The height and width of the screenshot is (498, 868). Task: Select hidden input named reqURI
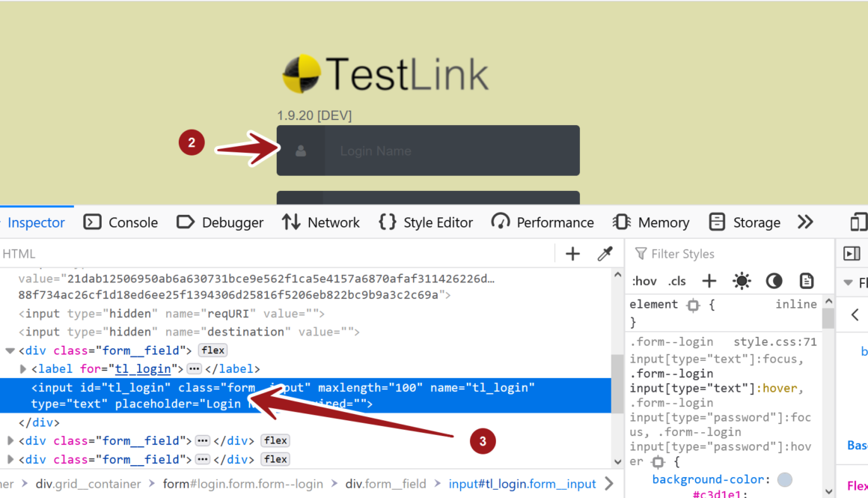pyautogui.click(x=171, y=314)
